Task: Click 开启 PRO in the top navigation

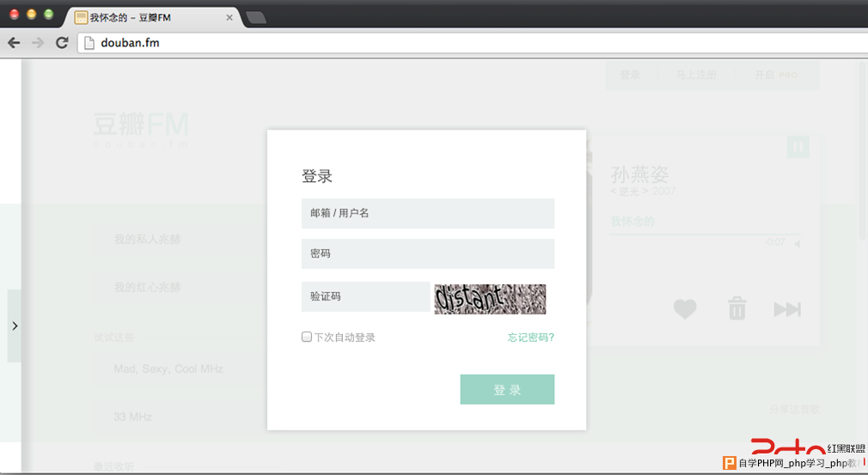Action: click(x=775, y=75)
